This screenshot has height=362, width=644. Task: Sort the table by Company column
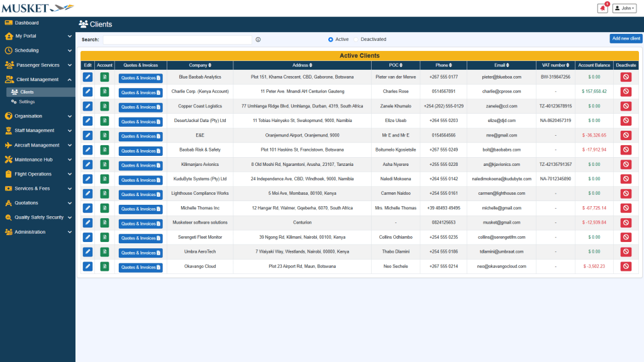coord(200,65)
